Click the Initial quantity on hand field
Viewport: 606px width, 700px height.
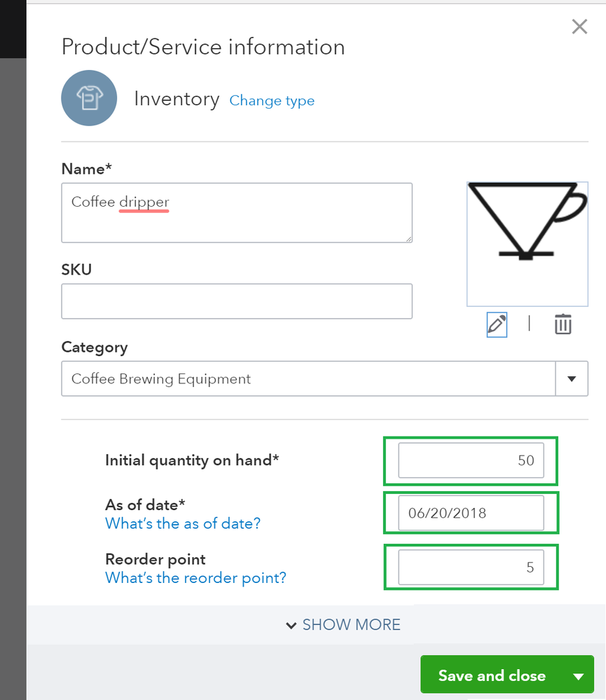[x=471, y=460]
